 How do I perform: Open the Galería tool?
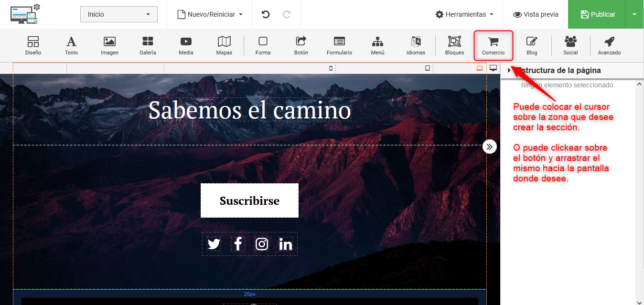[148, 46]
